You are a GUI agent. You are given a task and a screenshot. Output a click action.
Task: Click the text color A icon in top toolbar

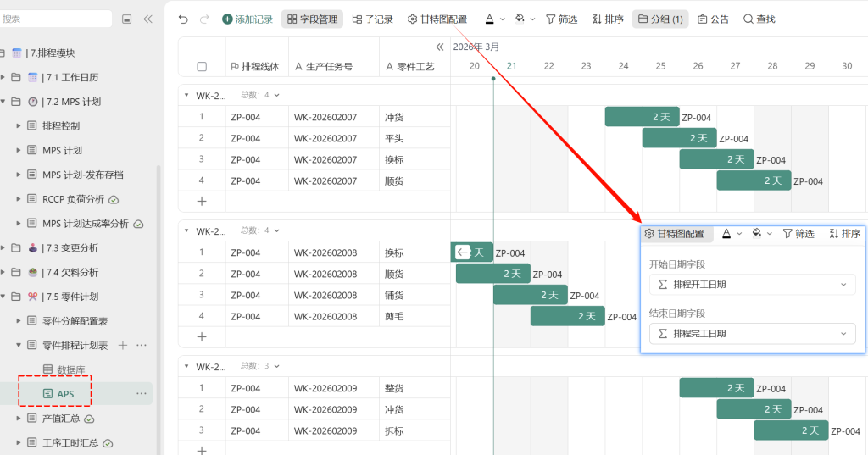[489, 19]
